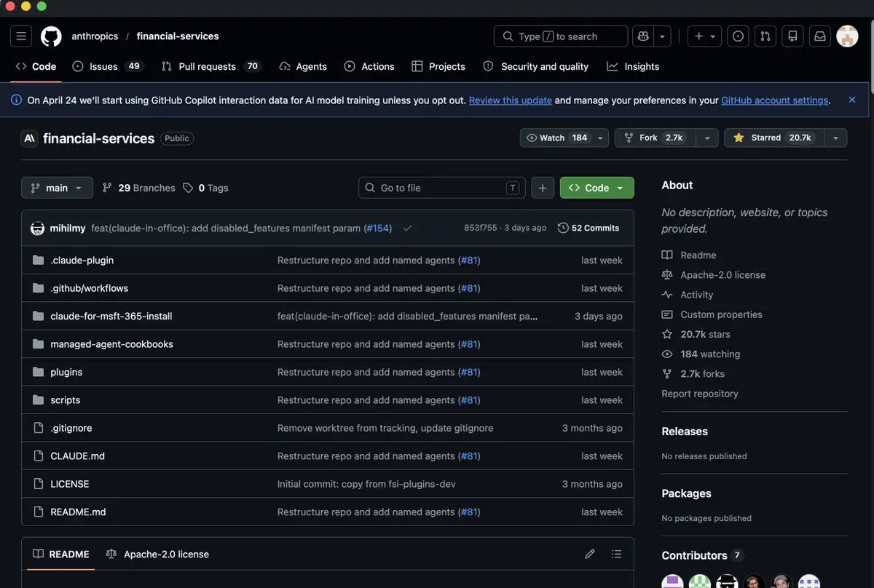Switch to the Issues tab

click(x=107, y=66)
